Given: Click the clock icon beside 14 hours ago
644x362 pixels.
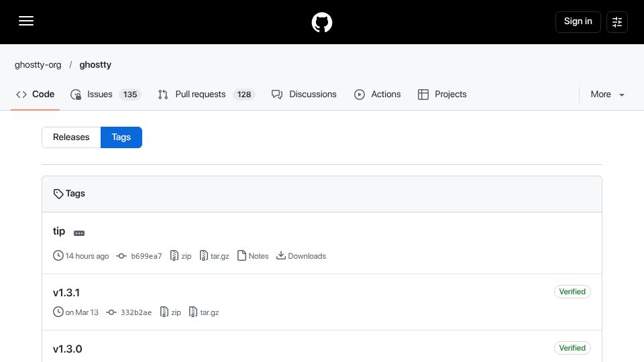Looking at the screenshot, I should click(x=58, y=255).
